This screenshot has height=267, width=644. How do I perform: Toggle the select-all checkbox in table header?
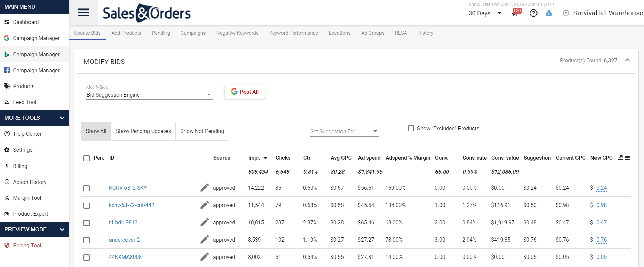(x=86, y=158)
